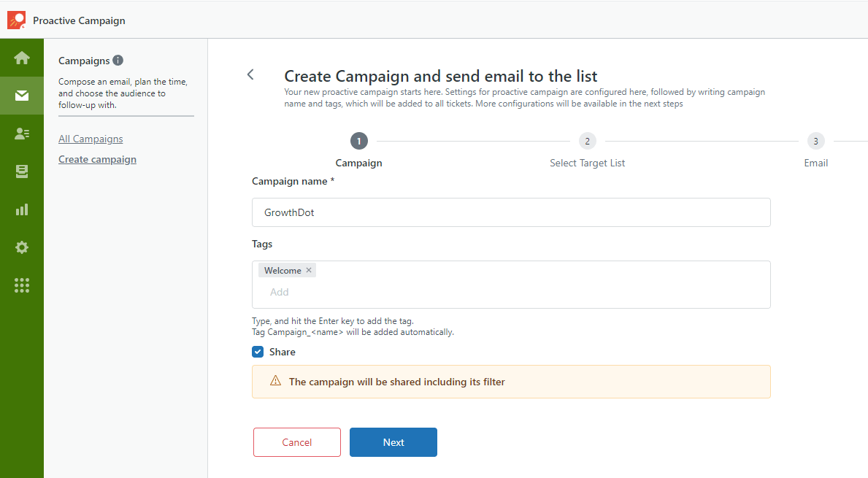This screenshot has width=868, height=478.
Task: Open the contacts list icon in sidebar
Action: [22, 134]
